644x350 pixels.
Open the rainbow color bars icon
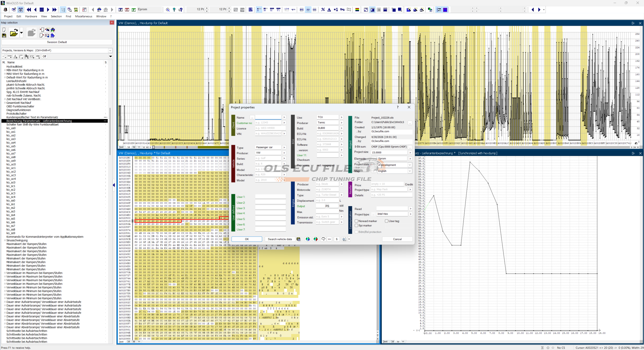click(357, 10)
